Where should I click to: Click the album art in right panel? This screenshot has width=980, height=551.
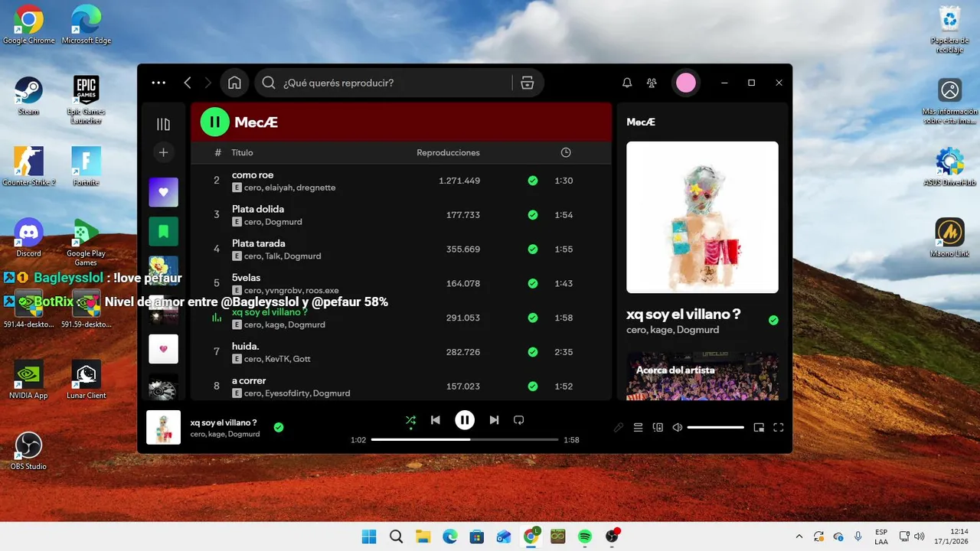[702, 217]
